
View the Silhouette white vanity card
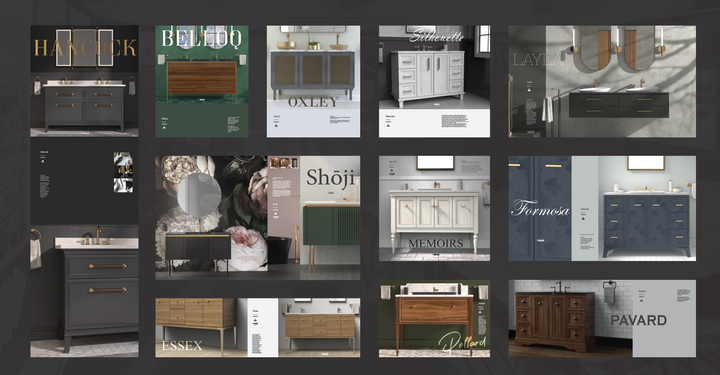[434, 81]
